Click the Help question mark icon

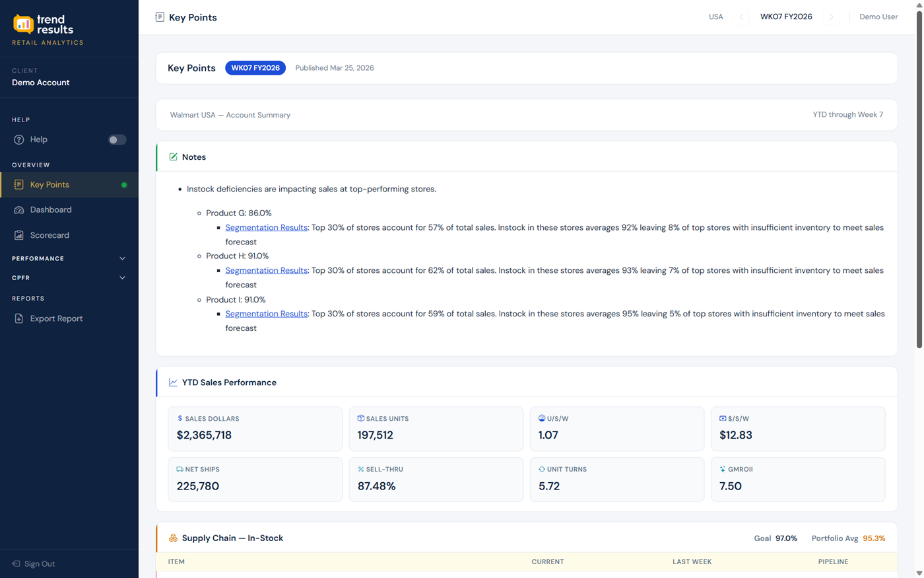(18, 139)
